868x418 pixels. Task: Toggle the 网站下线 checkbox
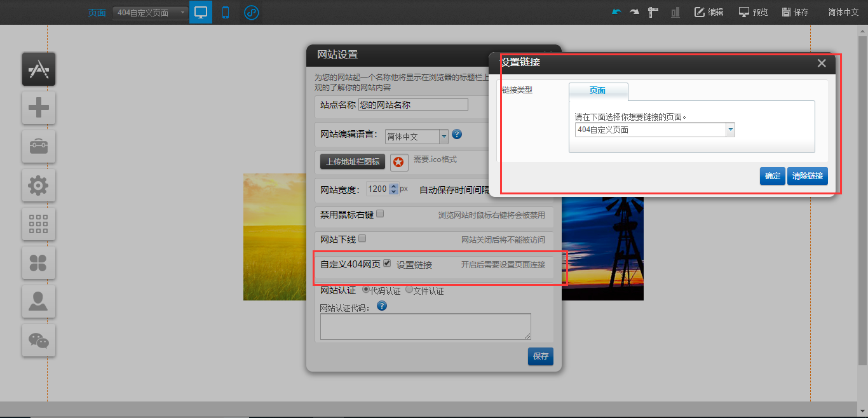coord(362,239)
